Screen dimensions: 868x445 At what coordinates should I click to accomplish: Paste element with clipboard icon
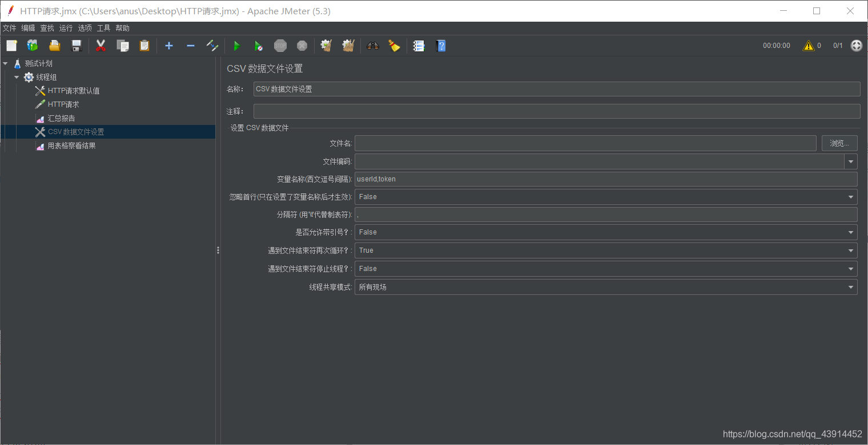click(144, 46)
